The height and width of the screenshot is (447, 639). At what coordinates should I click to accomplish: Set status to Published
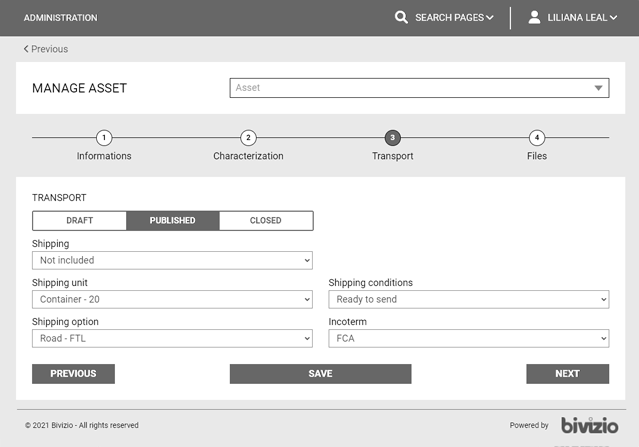pyautogui.click(x=172, y=220)
